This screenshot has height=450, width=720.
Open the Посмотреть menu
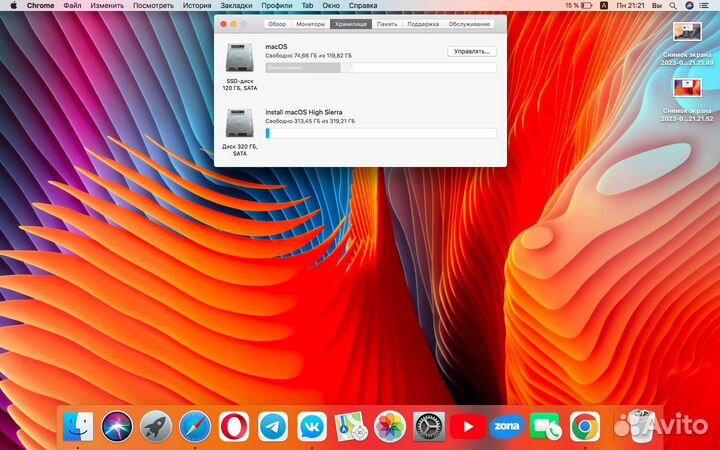click(153, 6)
